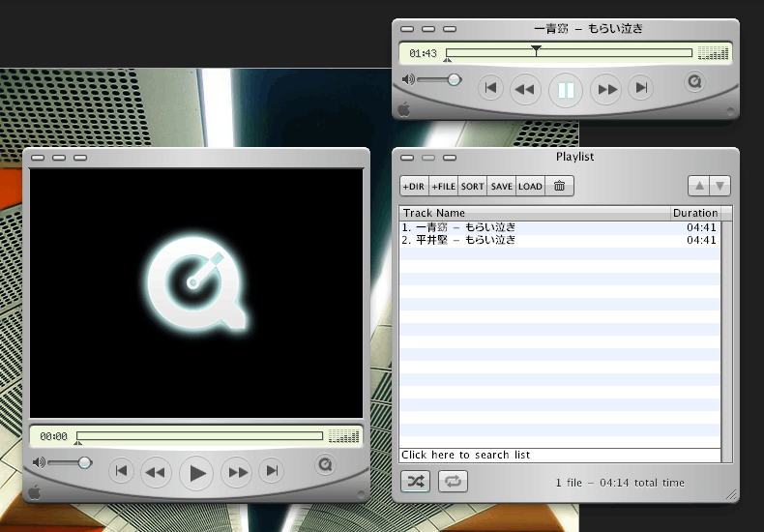The image size is (764, 532).
Task: Sort by Duration column header
Action: [x=695, y=213]
